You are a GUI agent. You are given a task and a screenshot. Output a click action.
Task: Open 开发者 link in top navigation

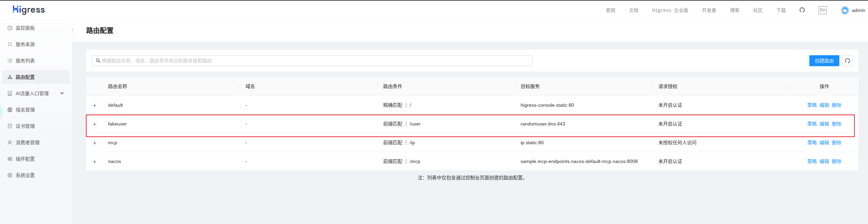pos(709,10)
